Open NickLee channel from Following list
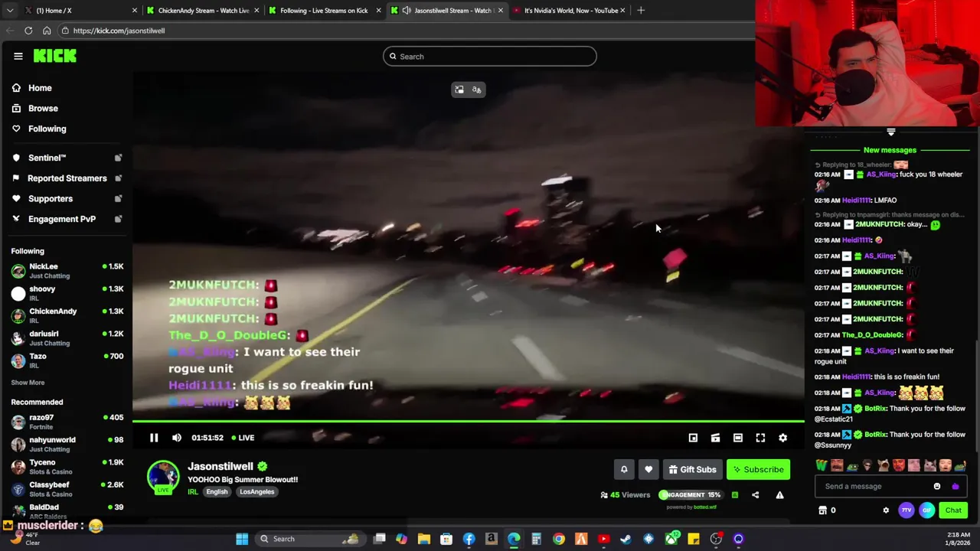Image resolution: width=980 pixels, height=551 pixels. point(67,271)
